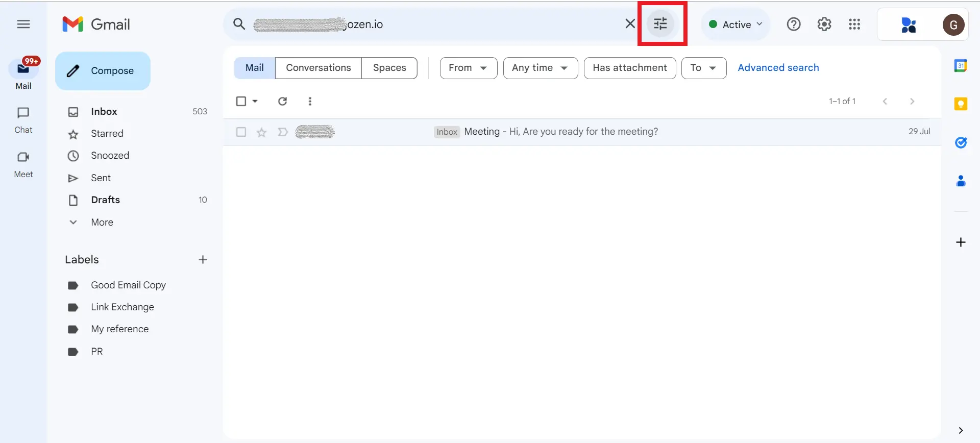This screenshot has height=443, width=980.
Task: Go to older results arrow
Action: (x=912, y=101)
